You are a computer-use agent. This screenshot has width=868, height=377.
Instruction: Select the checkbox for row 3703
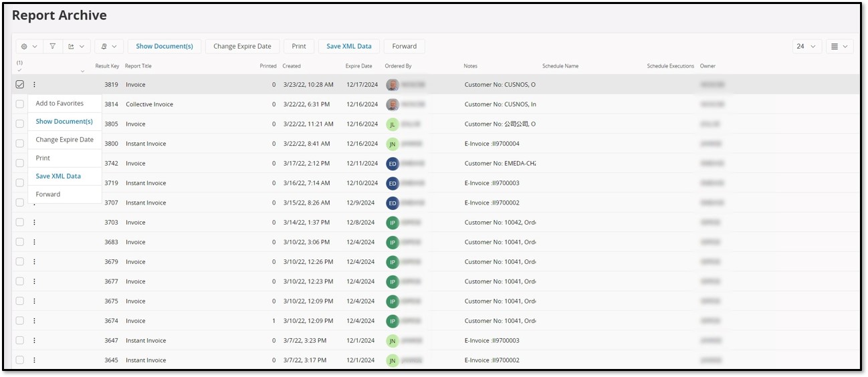(x=20, y=222)
